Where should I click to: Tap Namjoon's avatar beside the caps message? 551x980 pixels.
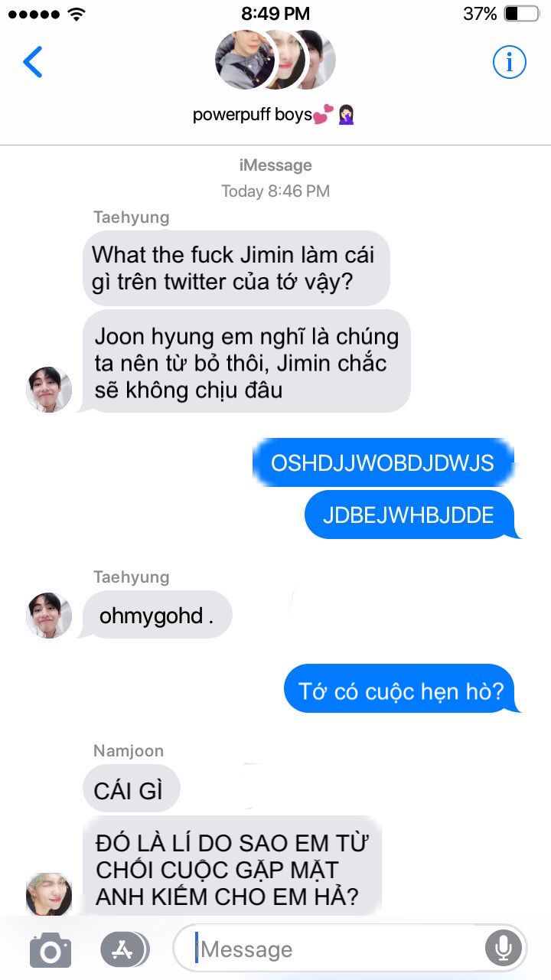pos(50,893)
